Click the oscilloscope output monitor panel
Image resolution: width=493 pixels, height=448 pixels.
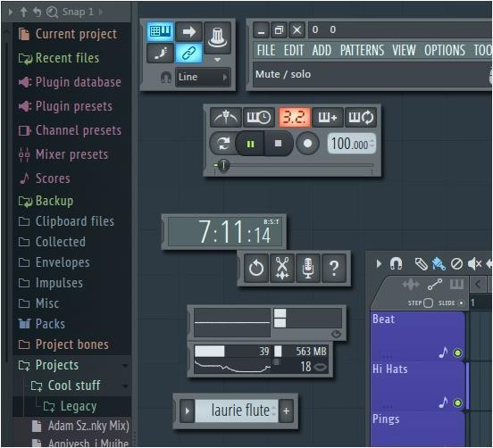pyautogui.click(x=231, y=323)
